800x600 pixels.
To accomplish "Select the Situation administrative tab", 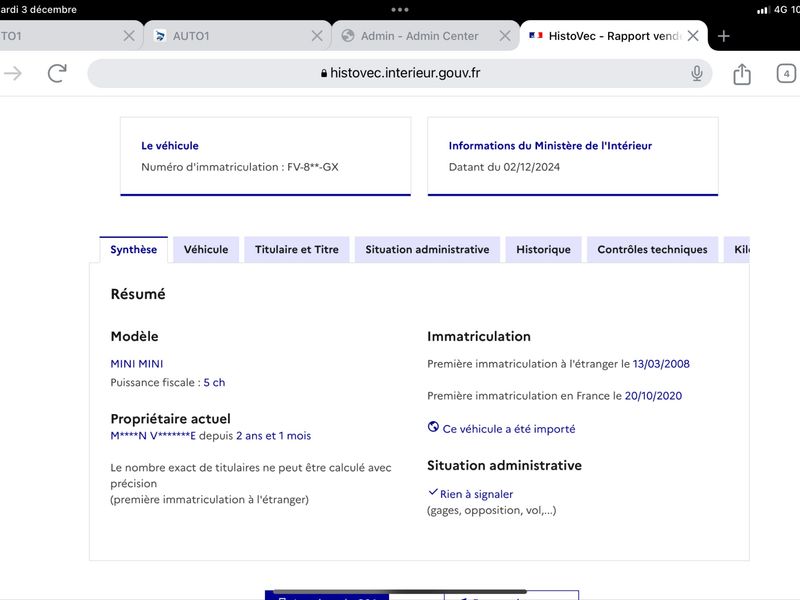I will pyautogui.click(x=427, y=249).
